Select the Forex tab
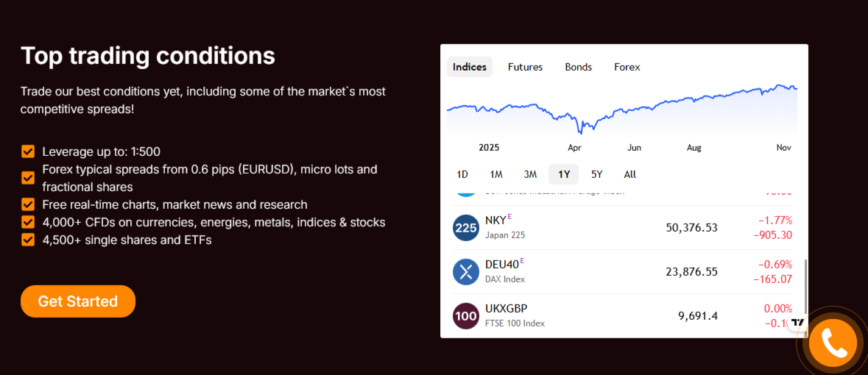This screenshot has width=868, height=375. tap(627, 67)
